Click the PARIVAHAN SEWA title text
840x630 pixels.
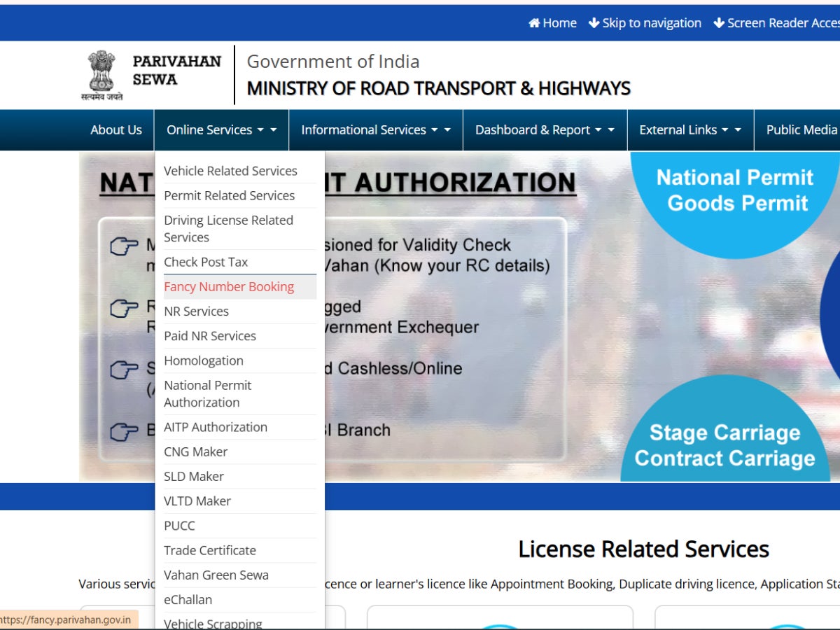(176, 70)
